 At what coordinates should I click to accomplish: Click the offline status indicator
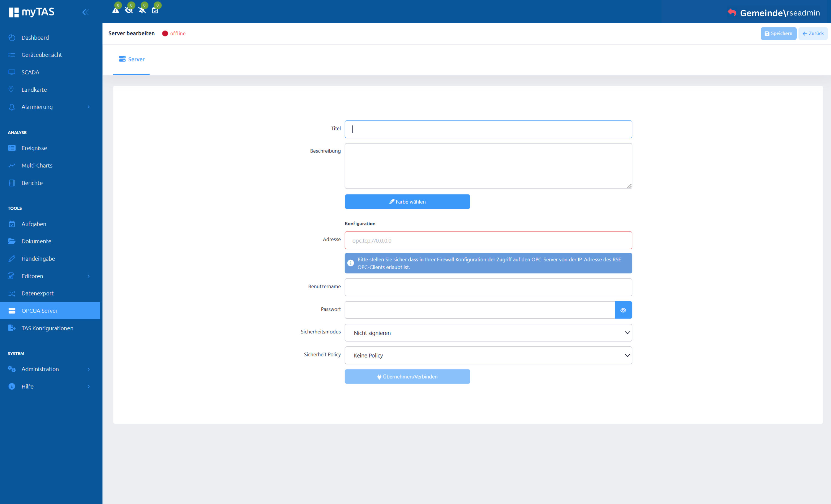[x=174, y=34]
